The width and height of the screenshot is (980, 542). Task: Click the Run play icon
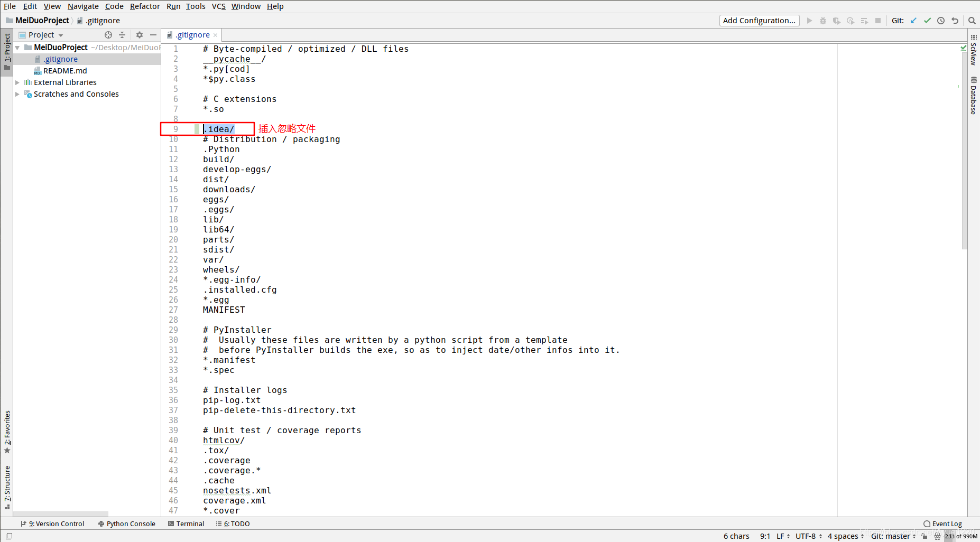click(809, 21)
